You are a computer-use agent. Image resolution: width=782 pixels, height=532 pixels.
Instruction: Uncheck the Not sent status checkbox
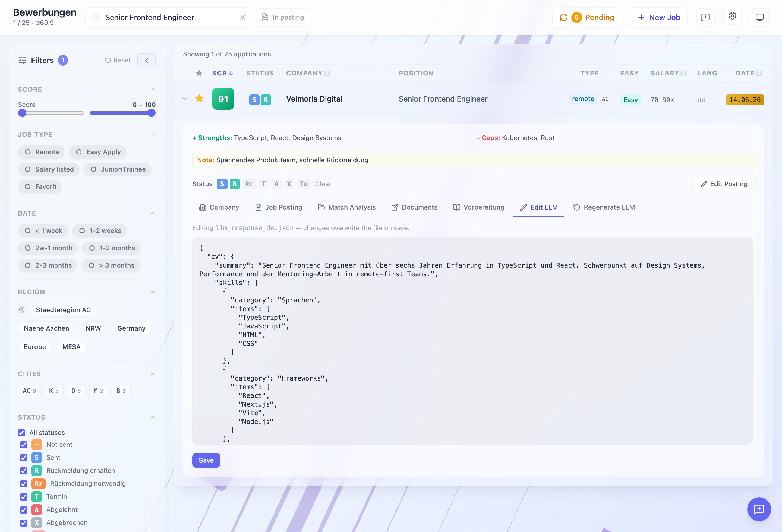point(24,445)
